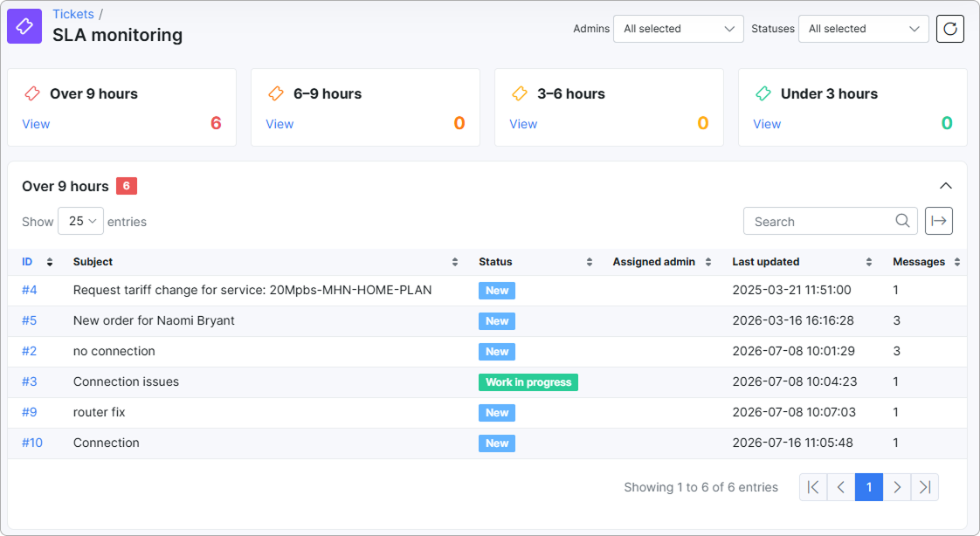Click date '2025-03-21 11:51:00'
Viewport: 980px width, 536px height.
tap(791, 290)
